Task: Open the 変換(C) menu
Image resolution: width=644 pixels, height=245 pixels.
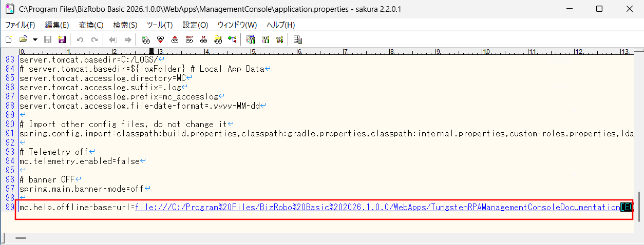Action: (x=91, y=25)
